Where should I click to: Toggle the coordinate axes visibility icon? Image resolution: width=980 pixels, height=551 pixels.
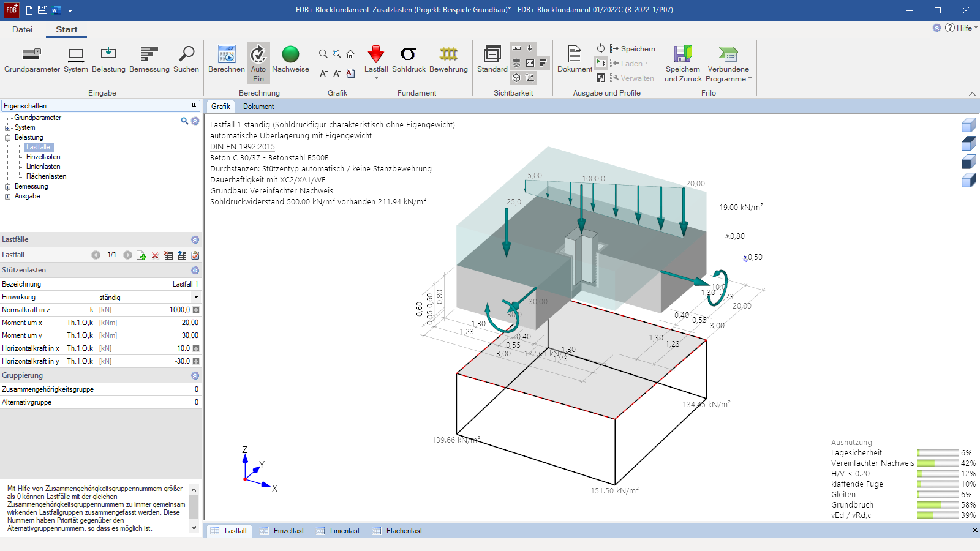coord(530,78)
